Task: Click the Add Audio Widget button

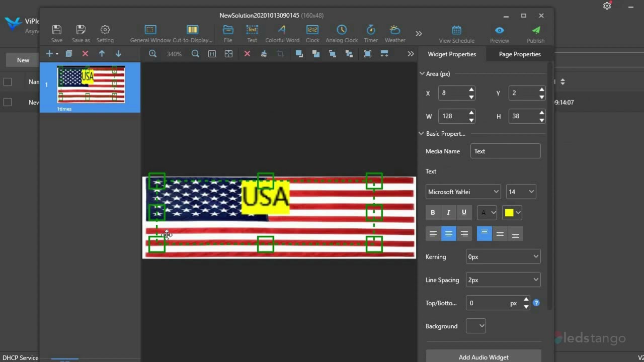Action: coord(484,356)
